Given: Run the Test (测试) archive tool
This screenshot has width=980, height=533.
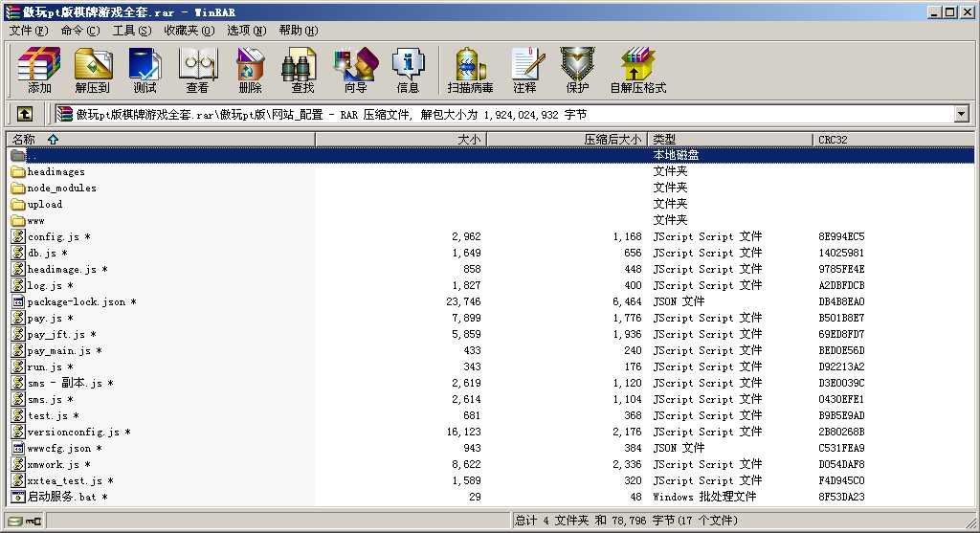Looking at the screenshot, I should 145,69.
